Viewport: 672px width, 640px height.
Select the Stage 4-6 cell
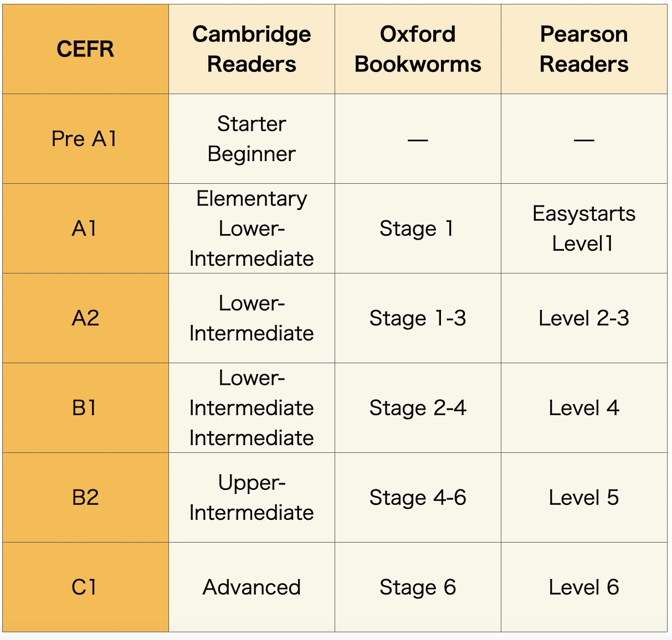(x=418, y=498)
